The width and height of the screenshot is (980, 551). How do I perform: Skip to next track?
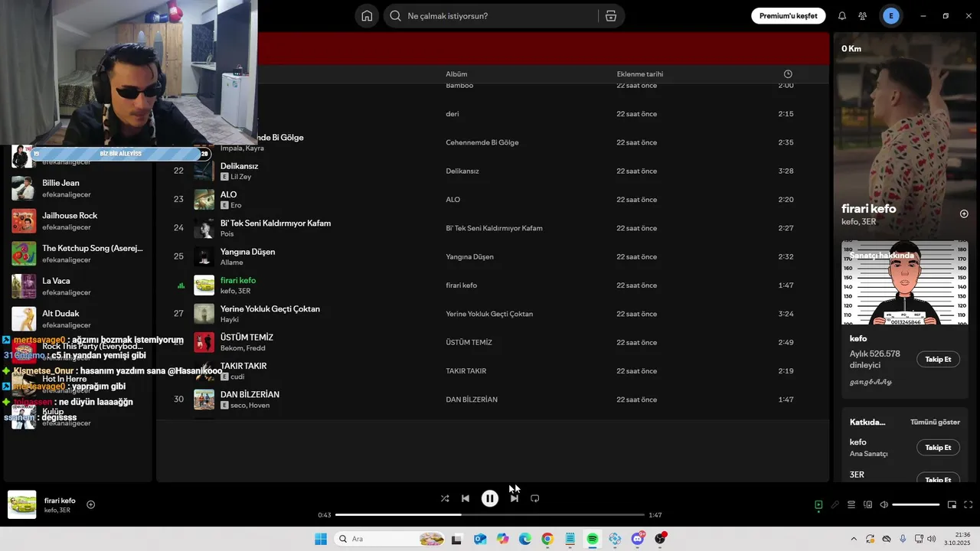(x=514, y=498)
